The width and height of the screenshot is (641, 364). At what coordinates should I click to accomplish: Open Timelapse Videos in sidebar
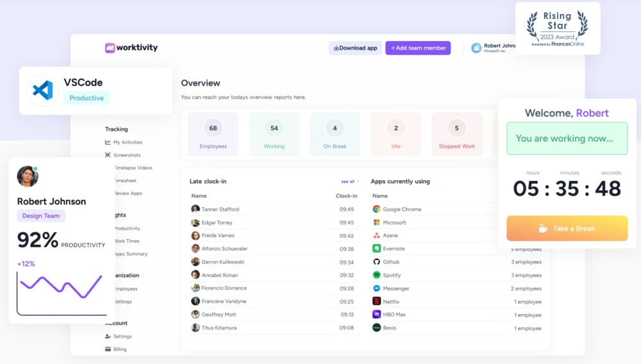[x=133, y=167]
